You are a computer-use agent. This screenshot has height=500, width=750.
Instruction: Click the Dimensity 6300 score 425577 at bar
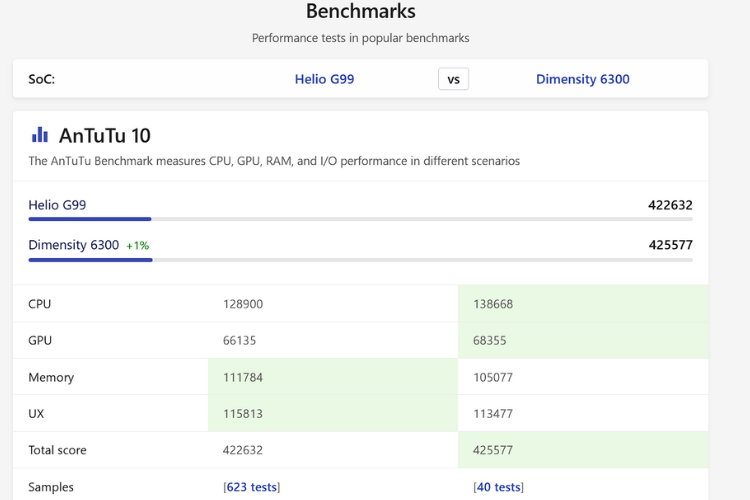point(671,245)
